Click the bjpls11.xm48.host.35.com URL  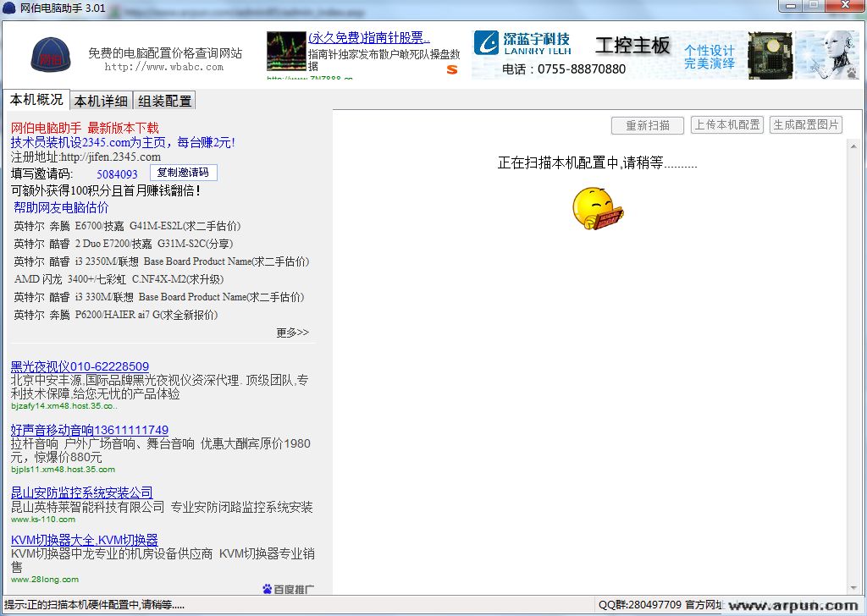click(x=63, y=470)
